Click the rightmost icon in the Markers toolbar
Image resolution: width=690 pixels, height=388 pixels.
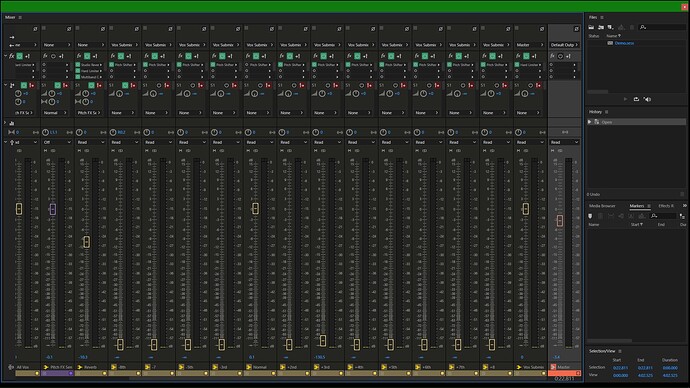(682, 216)
